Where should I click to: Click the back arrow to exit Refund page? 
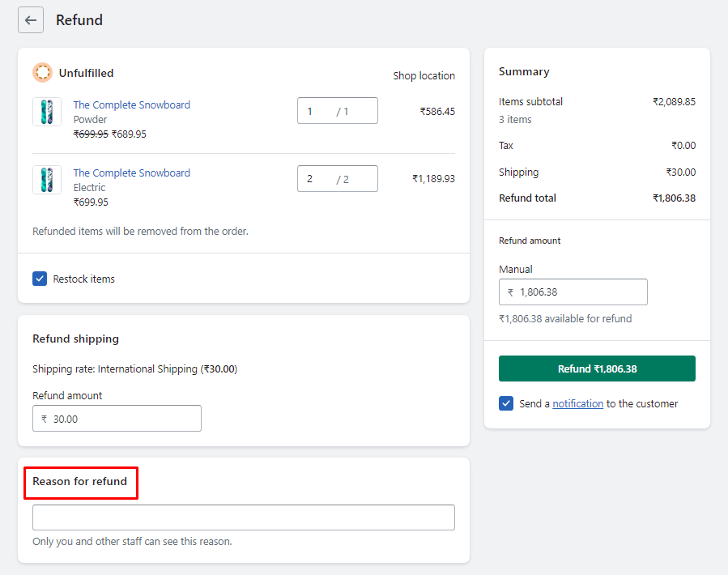point(30,19)
